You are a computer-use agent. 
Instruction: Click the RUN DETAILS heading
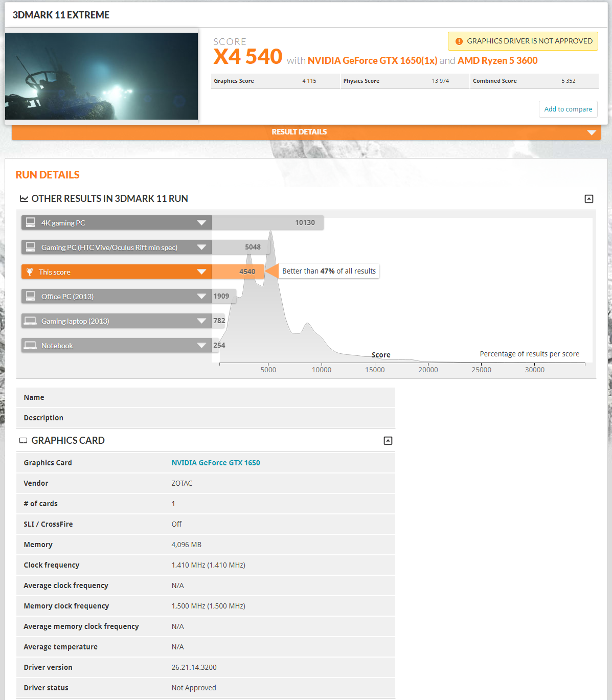(48, 175)
